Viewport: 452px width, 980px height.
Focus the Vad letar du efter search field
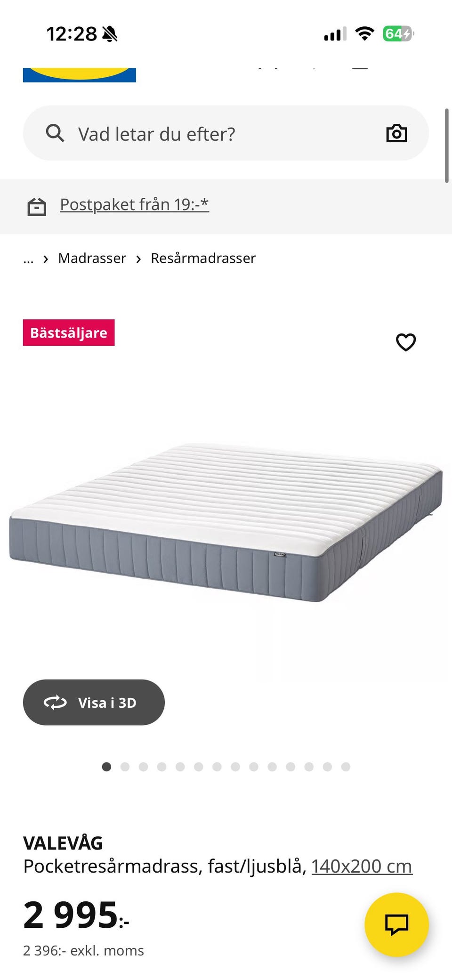[226, 133]
